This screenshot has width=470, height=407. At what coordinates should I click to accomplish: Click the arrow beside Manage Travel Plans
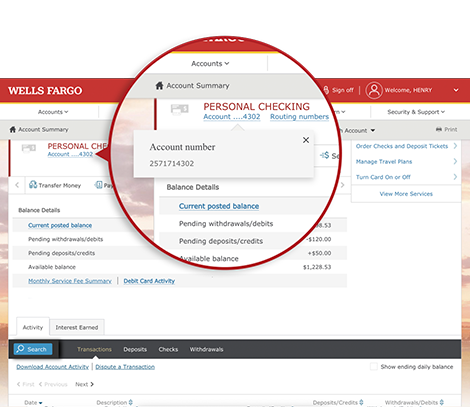click(455, 161)
